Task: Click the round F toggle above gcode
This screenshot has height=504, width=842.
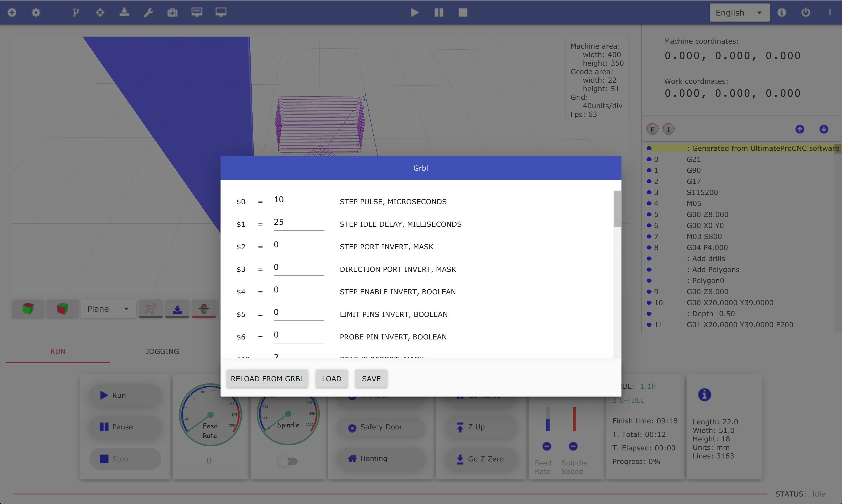Action: point(652,129)
